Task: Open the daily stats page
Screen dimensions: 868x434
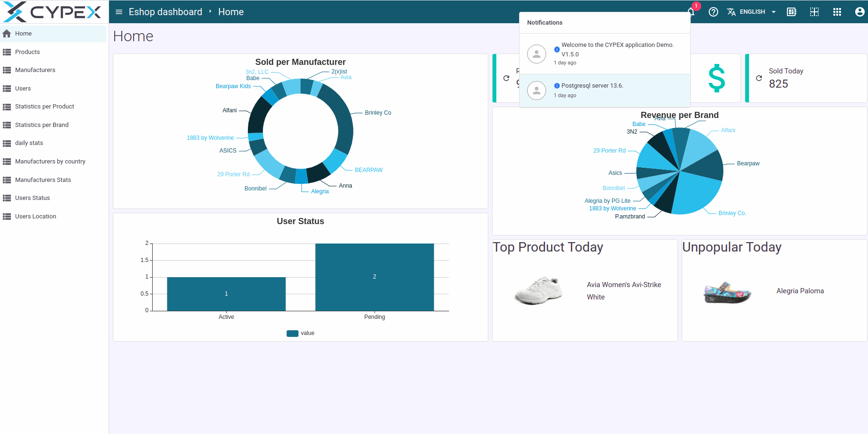Action: (x=54, y=143)
